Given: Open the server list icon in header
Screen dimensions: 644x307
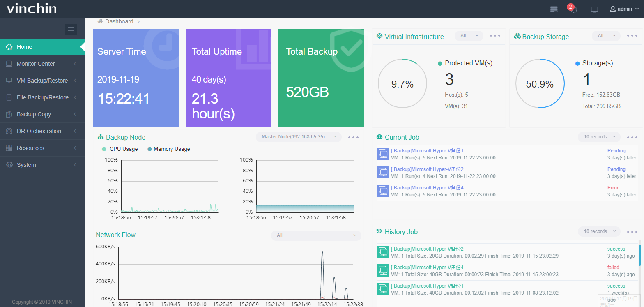Looking at the screenshot, I should point(554,9).
